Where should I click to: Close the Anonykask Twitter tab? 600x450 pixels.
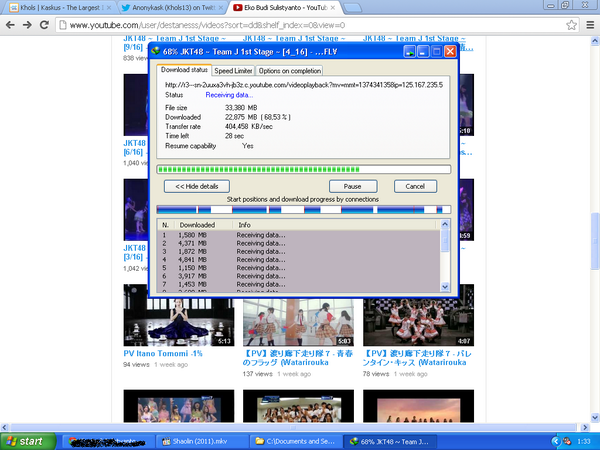pyautogui.click(x=220, y=8)
